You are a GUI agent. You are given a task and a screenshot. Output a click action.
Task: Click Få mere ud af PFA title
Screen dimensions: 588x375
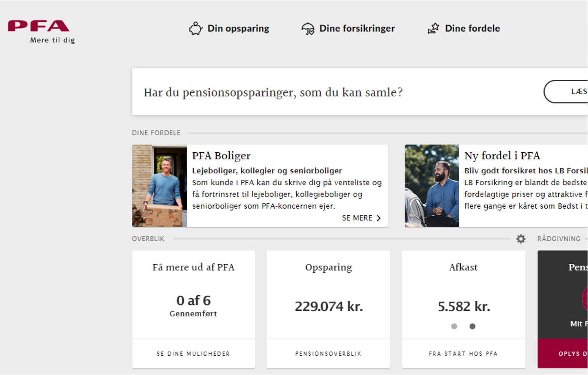click(x=194, y=267)
